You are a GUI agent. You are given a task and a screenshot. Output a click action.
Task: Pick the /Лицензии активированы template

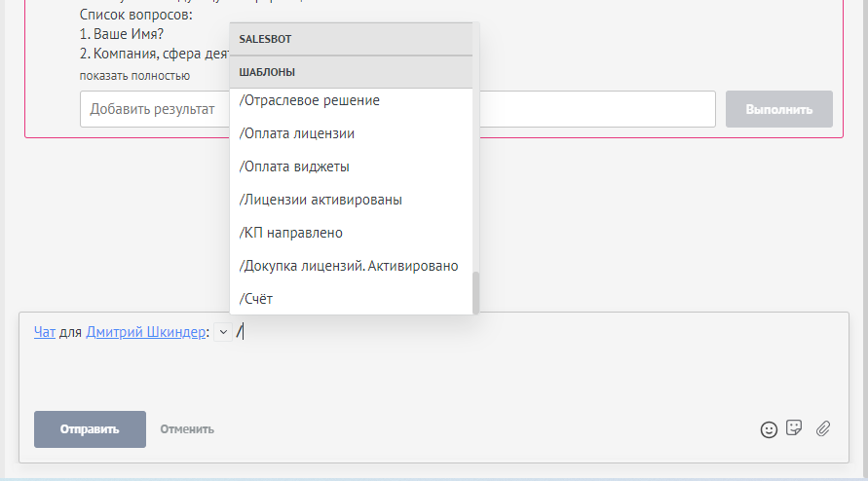tap(321, 200)
